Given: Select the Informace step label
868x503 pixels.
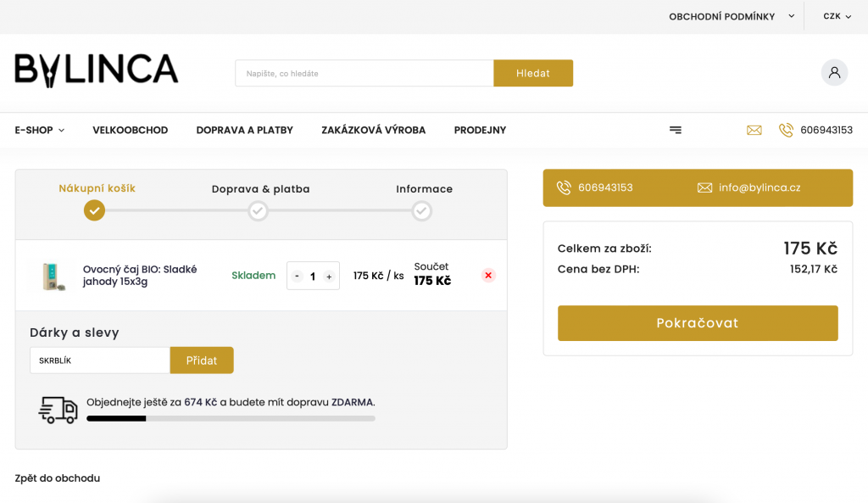Looking at the screenshot, I should click(x=424, y=189).
